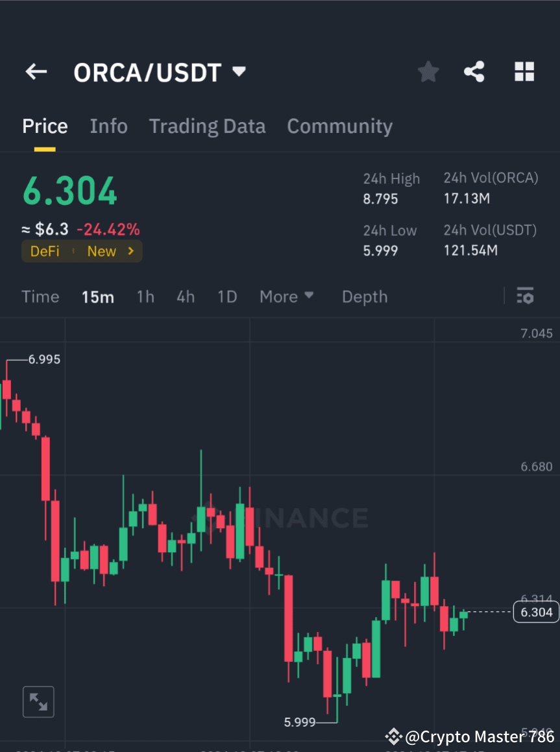The width and height of the screenshot is (560, 752).
Task: Tap the DeFi category label
Action: [x=44, y=251]
